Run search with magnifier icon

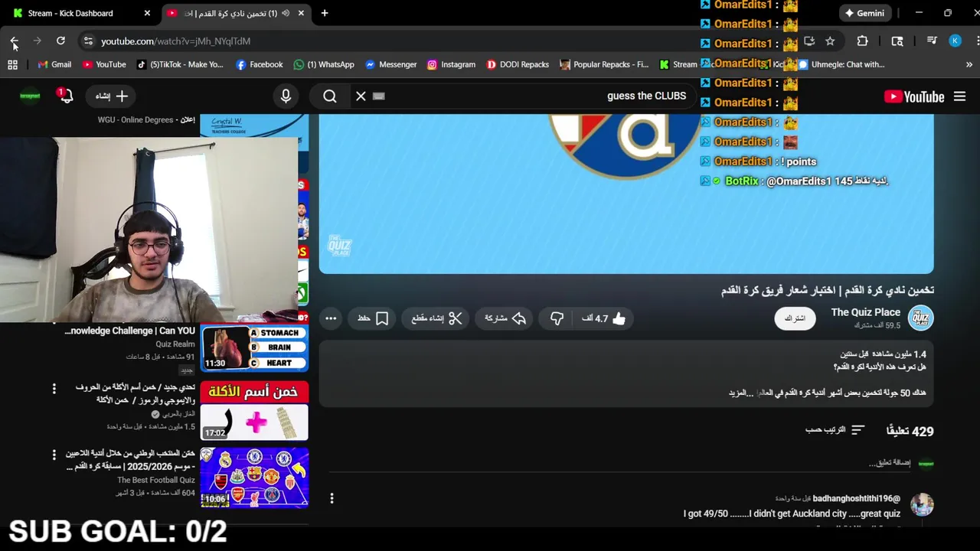[330, 96]
